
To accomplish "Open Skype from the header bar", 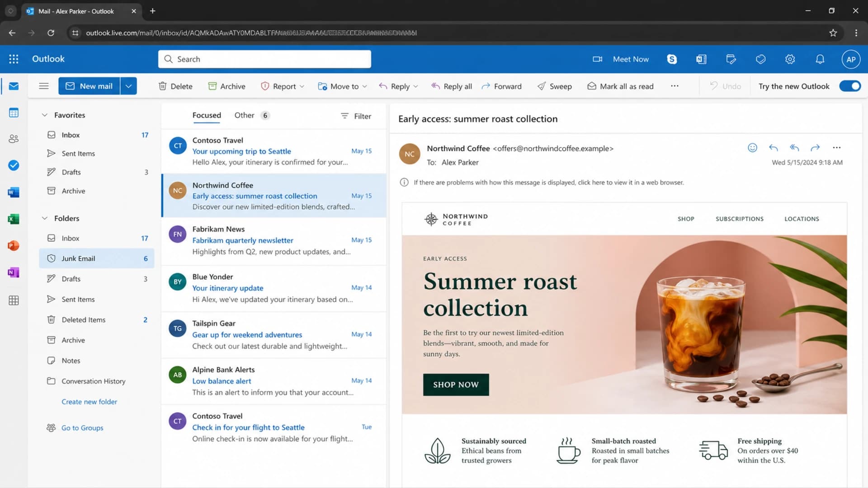I will click(672, 59).
